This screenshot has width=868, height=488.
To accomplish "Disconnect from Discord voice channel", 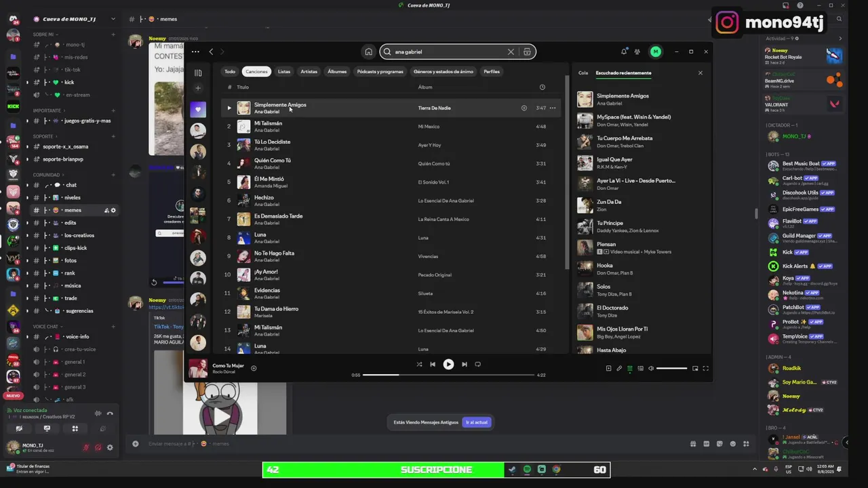I will coord(110,413).
